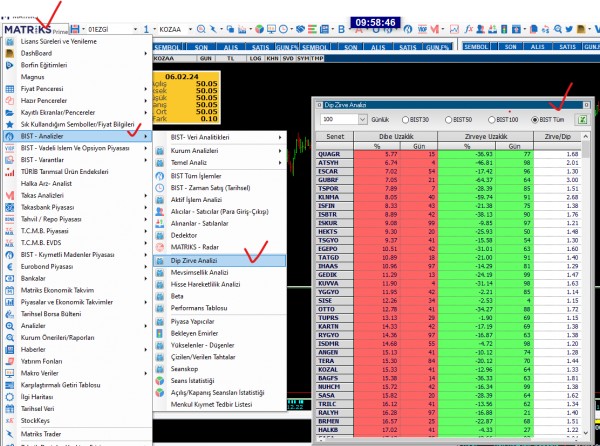Click the LOG button on chart bar
This screenshot has width=600, height=446.
click(x=255, y=59)
